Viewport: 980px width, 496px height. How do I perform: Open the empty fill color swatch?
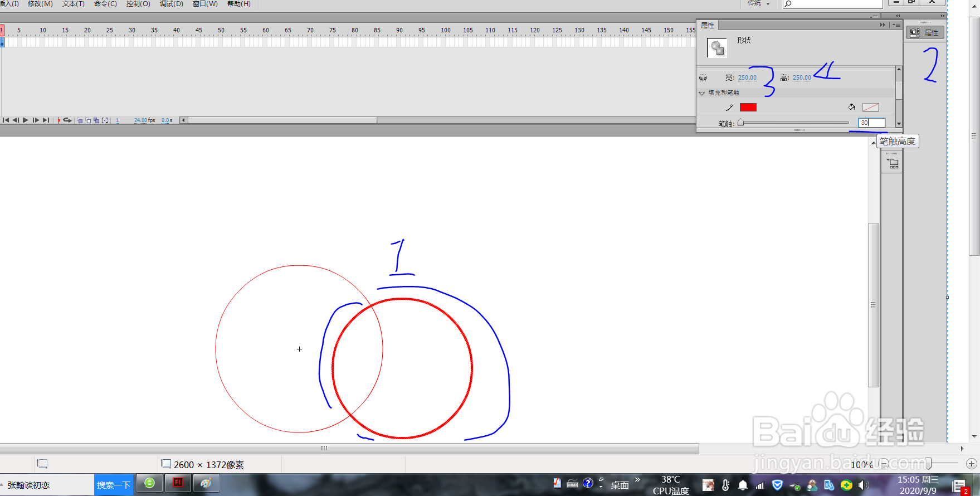coord(871,108)
